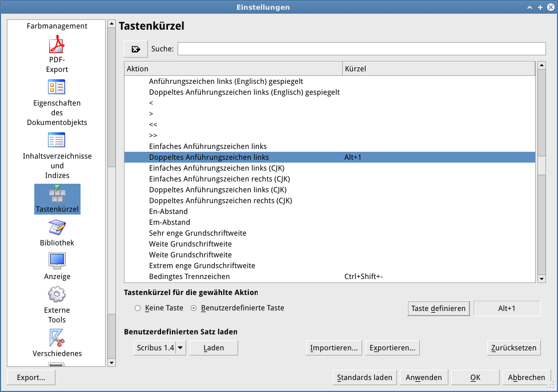Image resolution: width=558 pixels, height=392 pixels.
Task: Open the Verschiedenes scissors icon
Action: pos(57,338)
